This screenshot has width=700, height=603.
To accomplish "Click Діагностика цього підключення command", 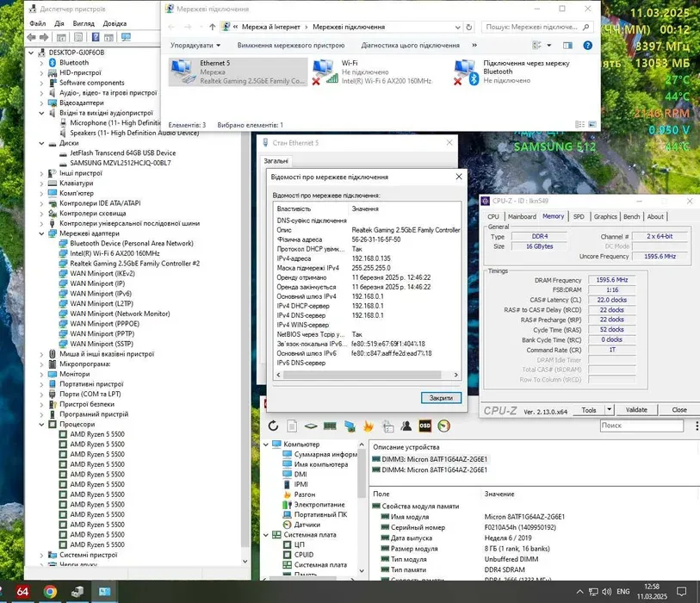I will (x=410, y=45).
